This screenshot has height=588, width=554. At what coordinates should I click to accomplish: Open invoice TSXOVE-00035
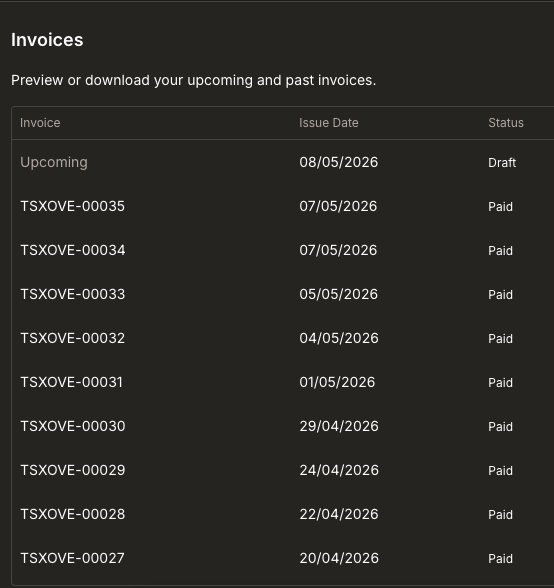tap(72, 206)
